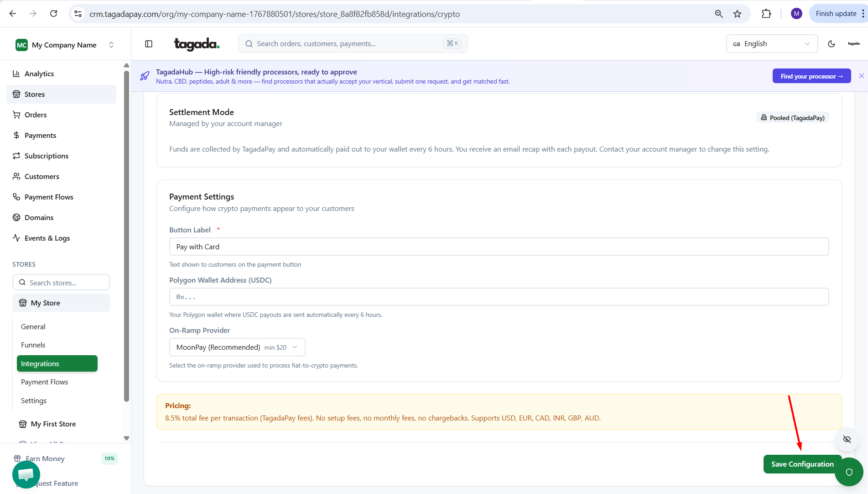Open browser extensions puzzle icon
This screenshot has height=494, width=868.
766,14
